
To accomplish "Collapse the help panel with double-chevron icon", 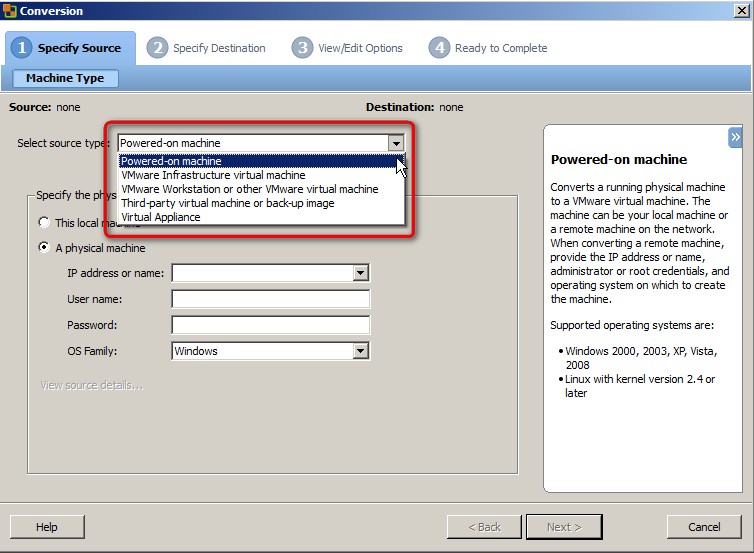I will 735,138.
